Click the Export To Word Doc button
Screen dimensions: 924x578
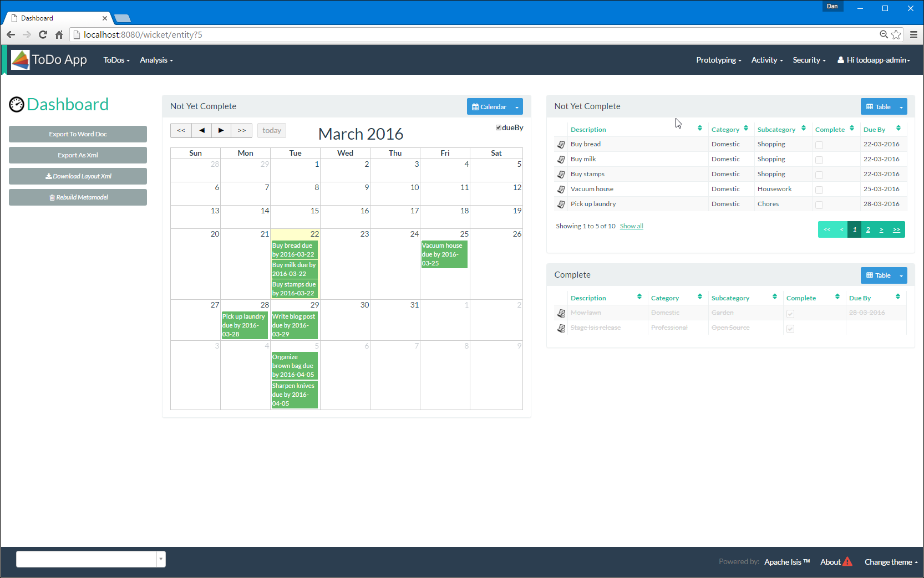(78, 134)
